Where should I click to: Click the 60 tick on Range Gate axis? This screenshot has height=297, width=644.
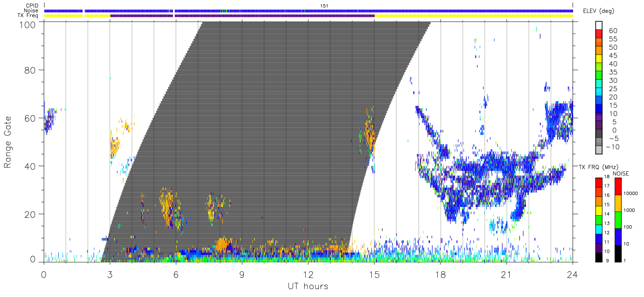pos(31,118)
